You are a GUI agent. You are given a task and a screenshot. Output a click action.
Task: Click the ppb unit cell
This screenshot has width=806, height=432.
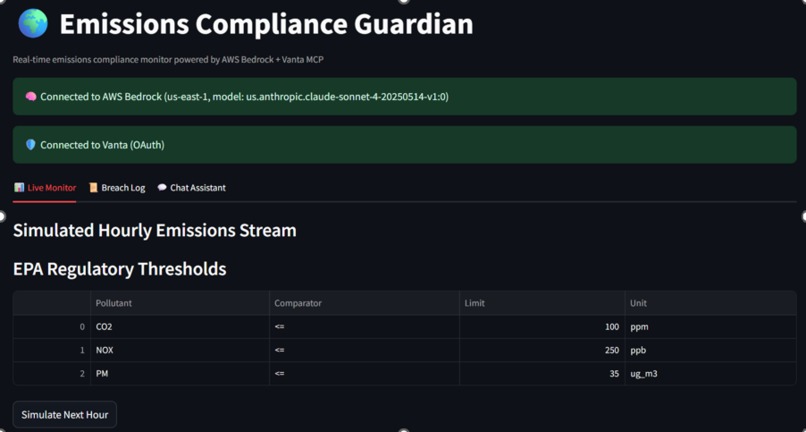tap(711, 350)
